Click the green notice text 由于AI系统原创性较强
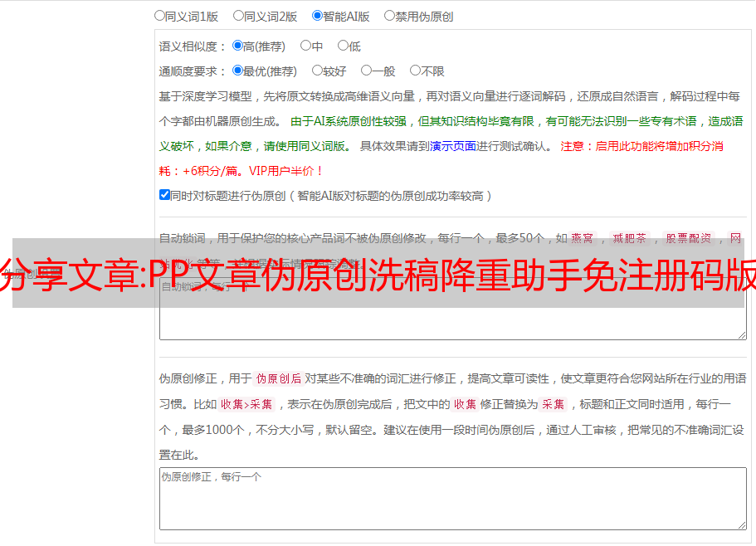The height and width of the screenshot is (546, 756). point(349,121)
